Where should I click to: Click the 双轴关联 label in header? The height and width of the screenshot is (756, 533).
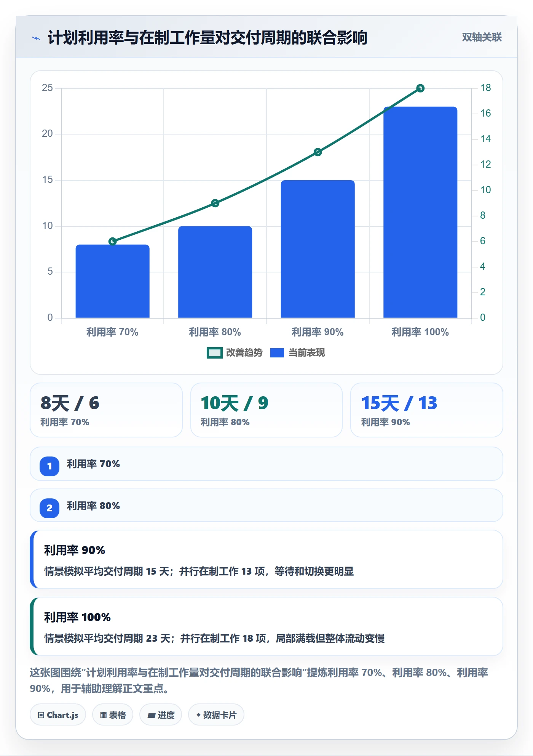(482, 37)
